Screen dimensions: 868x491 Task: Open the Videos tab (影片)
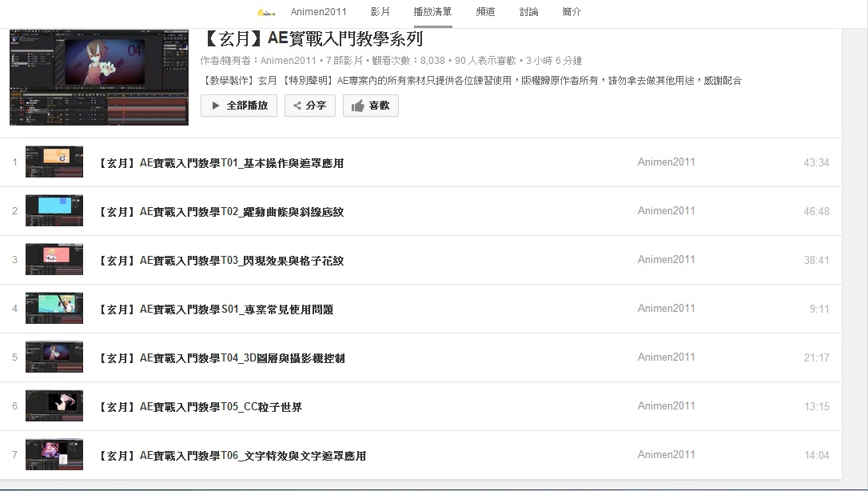380,12
